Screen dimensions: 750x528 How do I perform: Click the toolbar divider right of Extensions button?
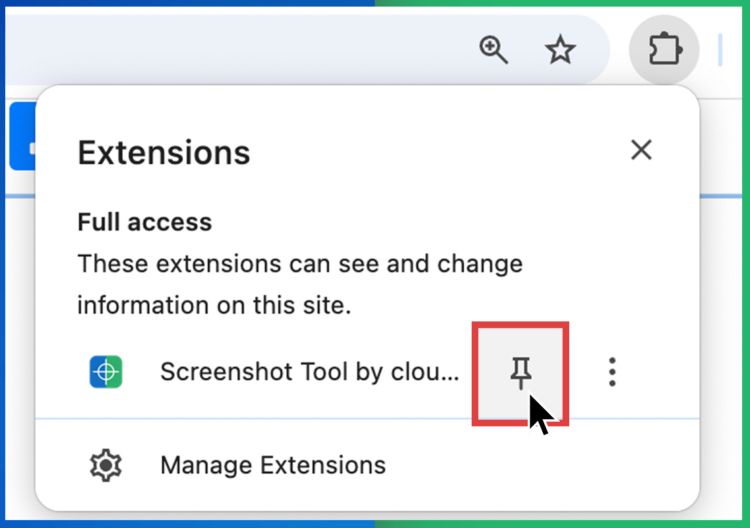pos(720,50)
